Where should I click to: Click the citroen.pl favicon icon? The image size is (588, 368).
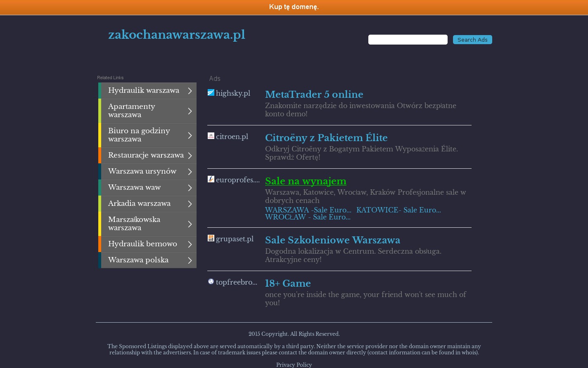pyautogui.click(x=211, y=136)
